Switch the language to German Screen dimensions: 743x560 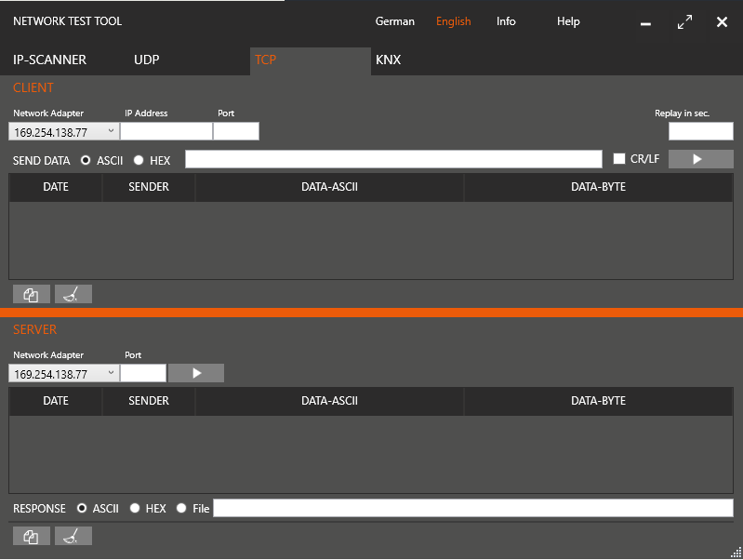[x=395, y=21]
